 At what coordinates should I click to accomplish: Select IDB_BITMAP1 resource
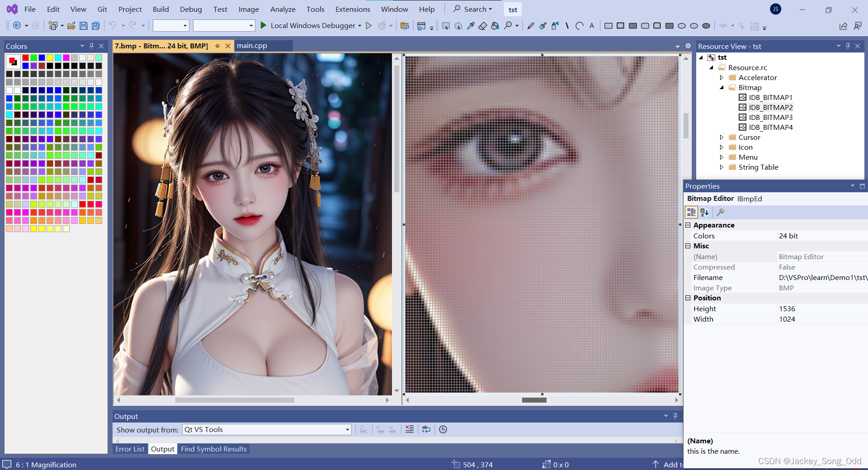(770, 97)
